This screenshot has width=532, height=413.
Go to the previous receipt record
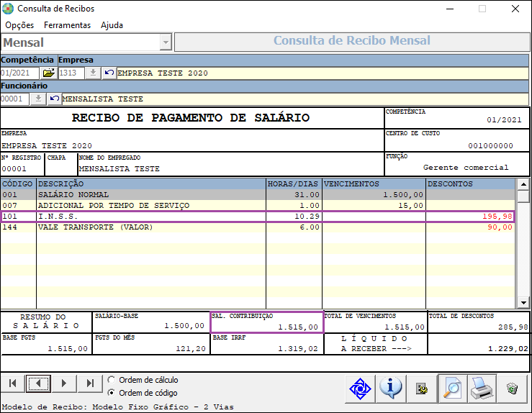click(38, 383)
